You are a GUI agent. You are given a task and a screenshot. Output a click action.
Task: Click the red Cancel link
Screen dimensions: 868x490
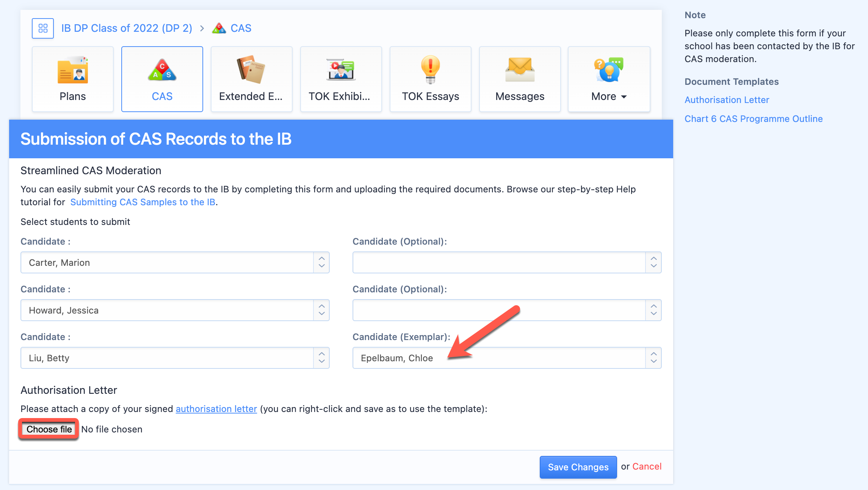(647, 467)
